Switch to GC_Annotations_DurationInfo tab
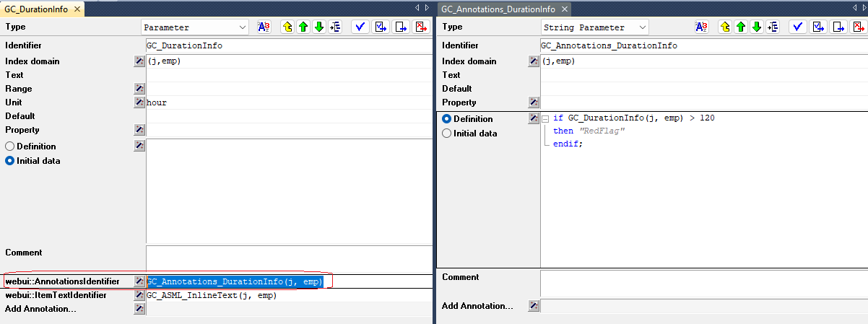868x324 pixels. tap(498, 9)
